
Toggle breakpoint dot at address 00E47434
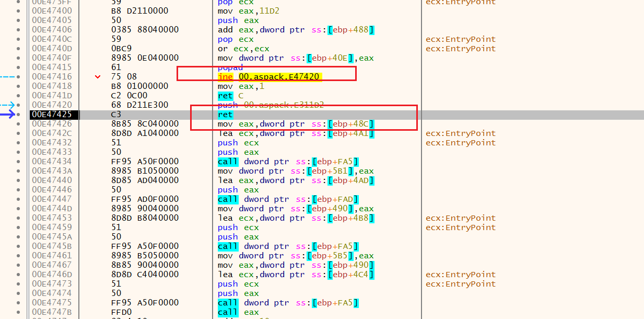coord(19,162)
